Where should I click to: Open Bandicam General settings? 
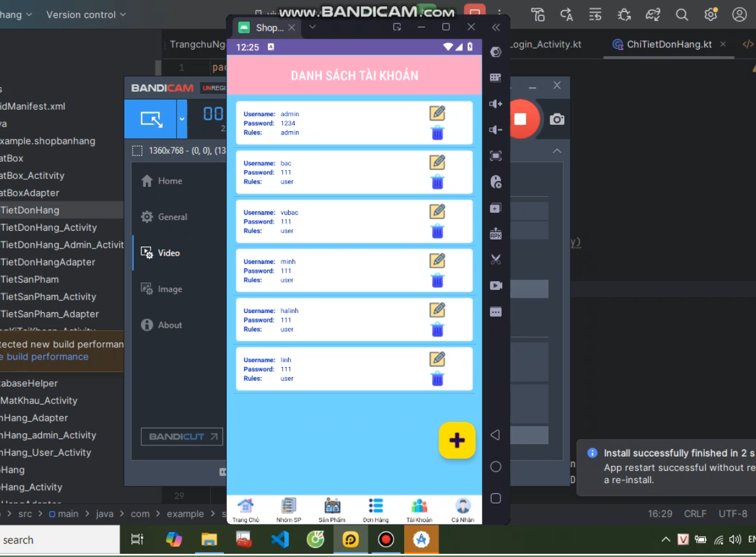click(x=164, y=217)
